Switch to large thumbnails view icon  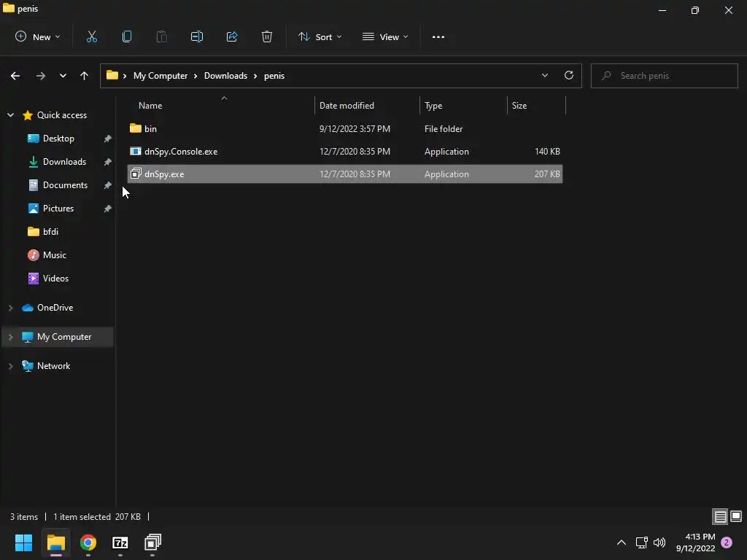tap(736, 516)
